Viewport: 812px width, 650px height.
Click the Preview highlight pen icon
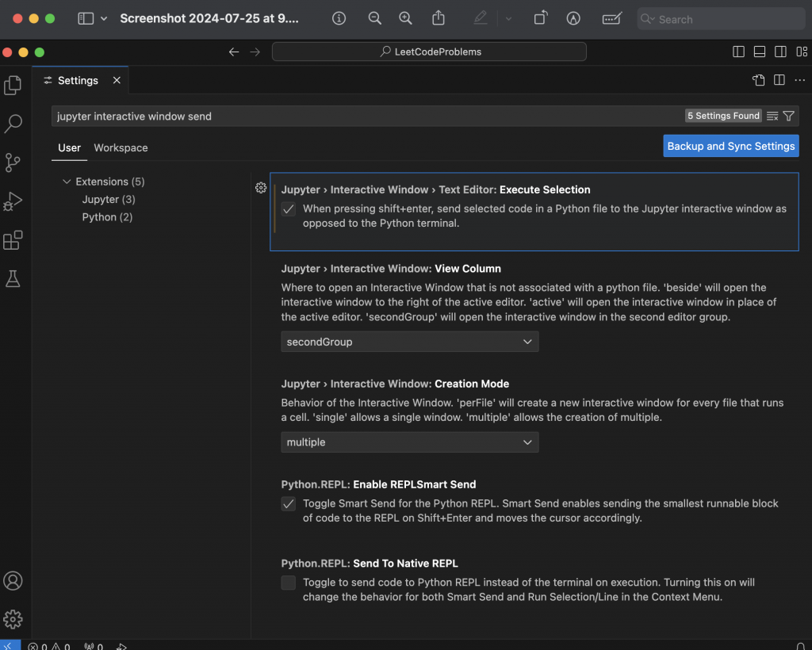[x=481, y=19]
